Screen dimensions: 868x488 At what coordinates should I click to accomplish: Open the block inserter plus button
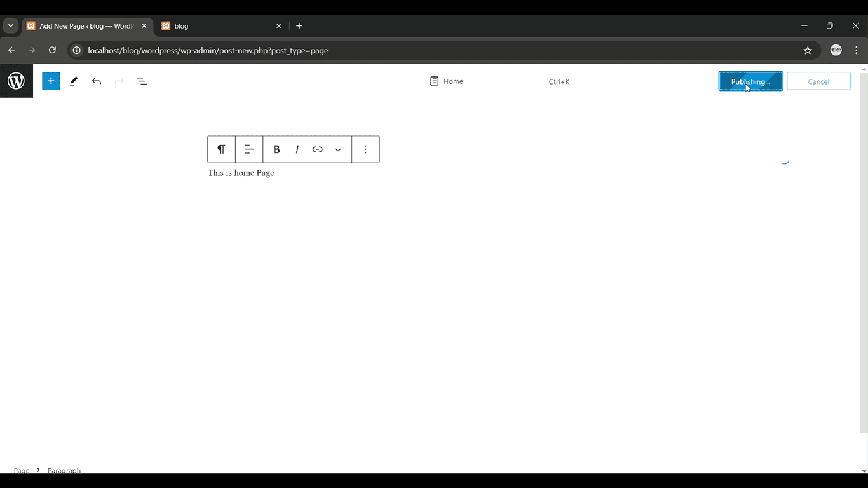(x=51, y=81)
